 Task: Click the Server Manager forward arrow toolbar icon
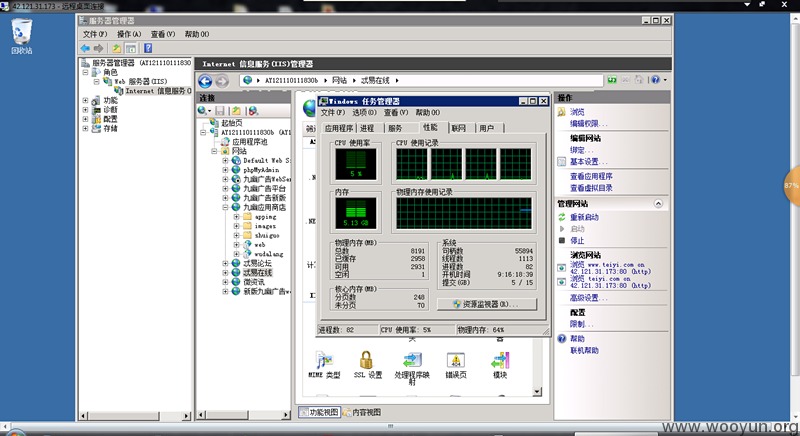98,48
